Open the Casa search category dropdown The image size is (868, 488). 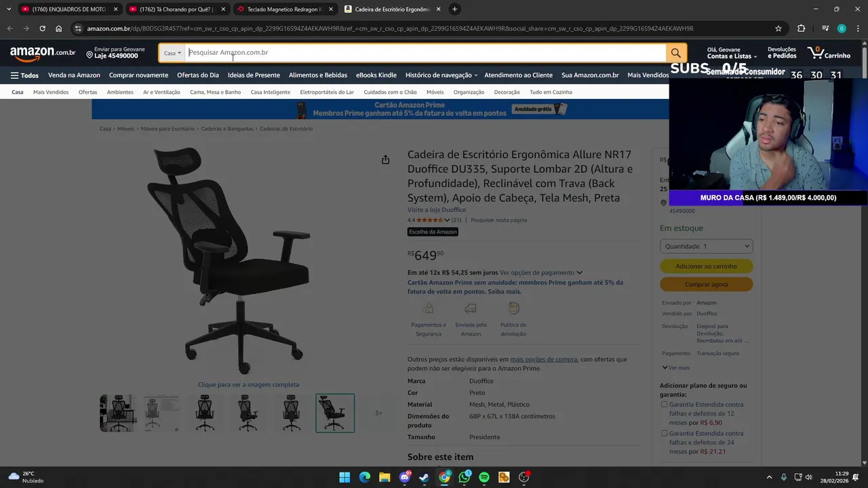pyautogui.click(x=172, y=53)
